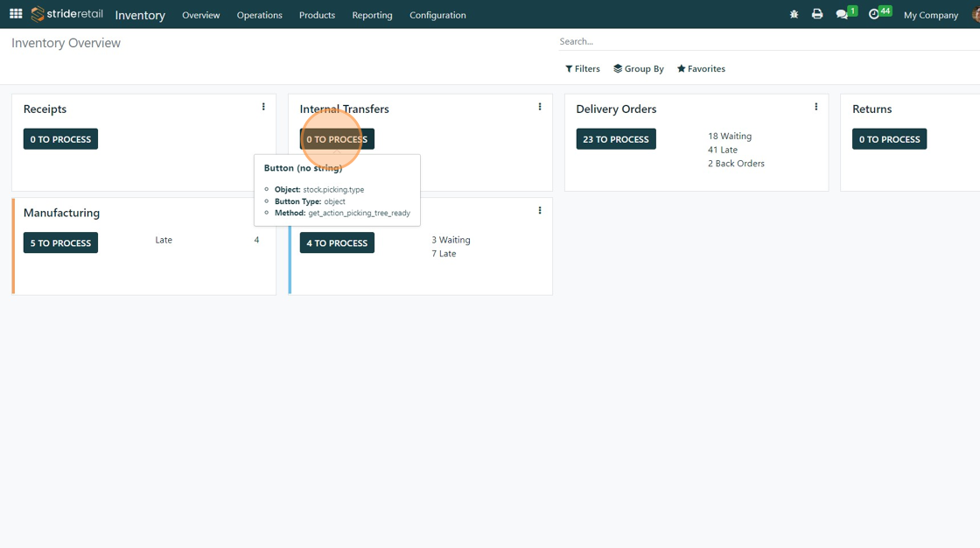Click the stock.picking.type object value in tooltip
The height and width of the screenshot is (548, 980).
333,190
